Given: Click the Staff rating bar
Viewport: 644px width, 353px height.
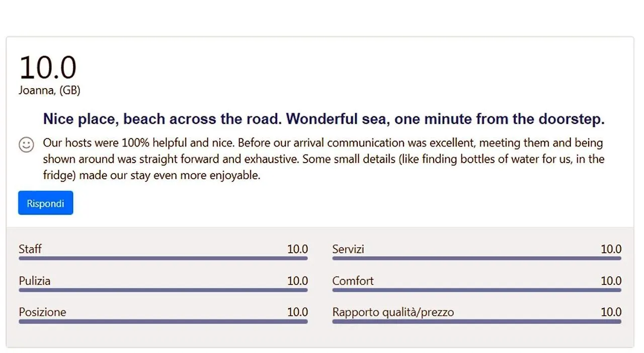Looking at the screenshot, I should pos(163,258).
